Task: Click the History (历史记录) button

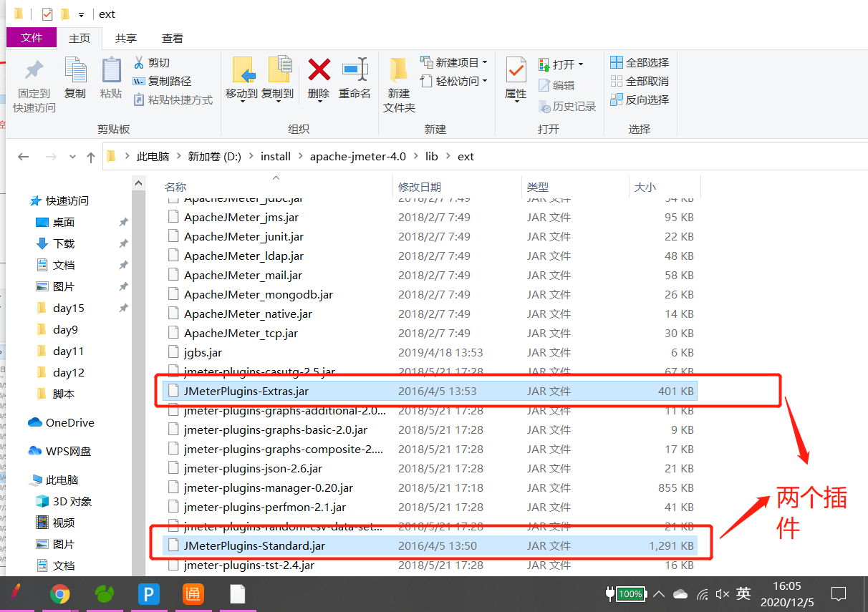Action: click(x=567, y=107)
